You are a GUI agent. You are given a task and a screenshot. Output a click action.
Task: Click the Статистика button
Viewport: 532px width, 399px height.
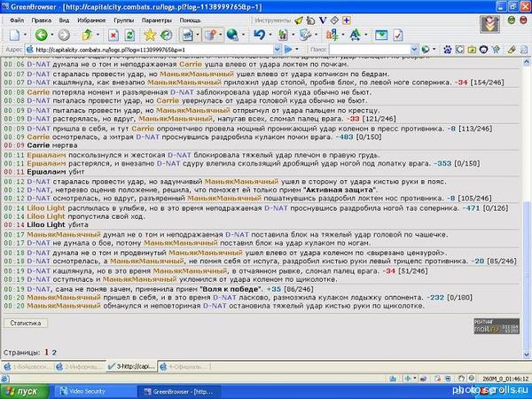click(26, 323)
